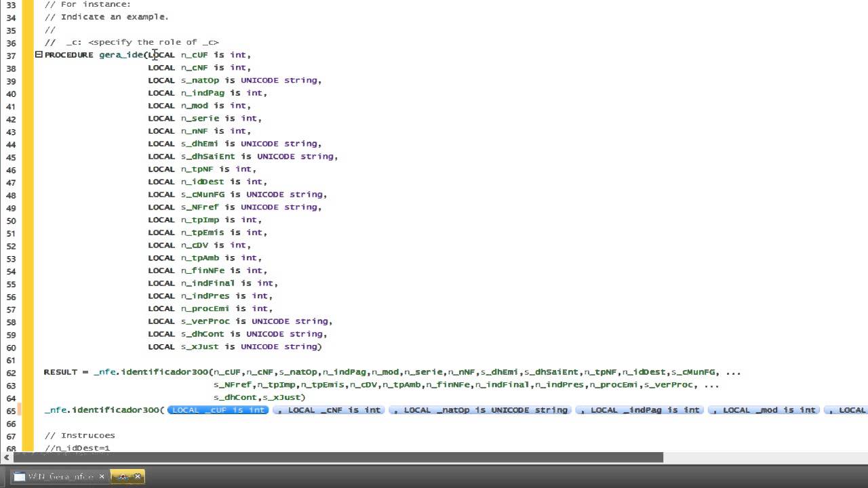The image size is (868, 488).
Task: Click n_nNF in the line 43 declaration
Action: coord(195,131)
